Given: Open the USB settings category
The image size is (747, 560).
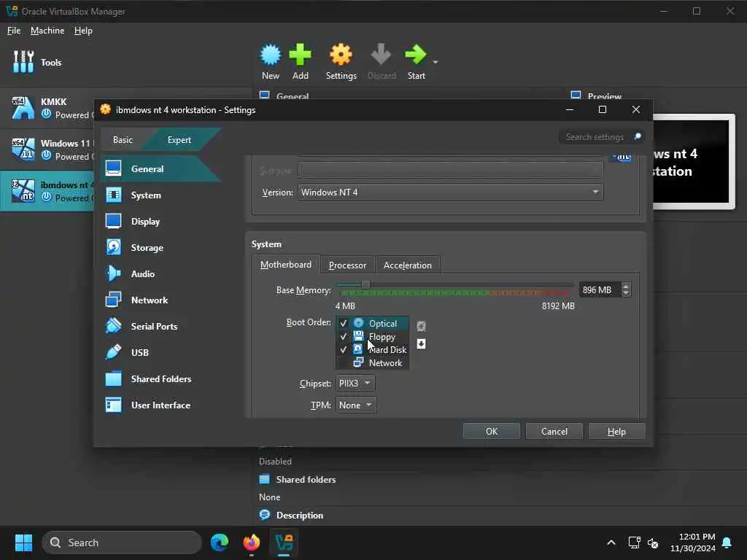Looking at the screenshot, I should (x=160, y=352).
